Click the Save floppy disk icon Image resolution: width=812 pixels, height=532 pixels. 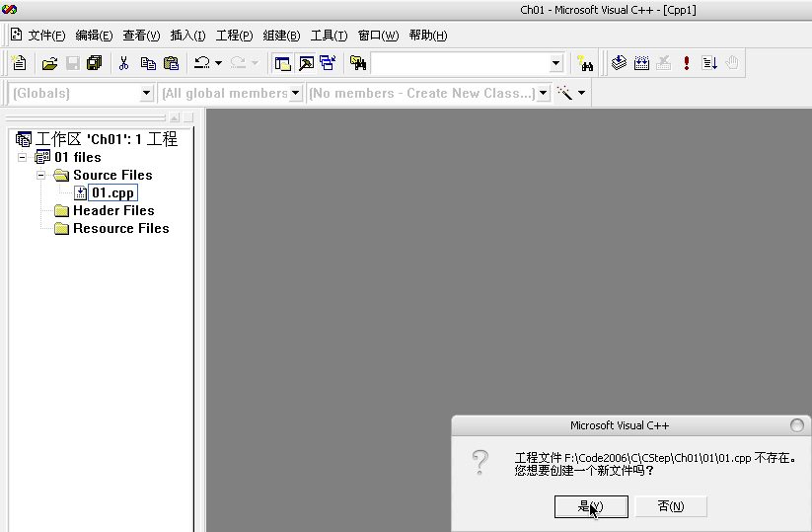[x=72, y=63]
